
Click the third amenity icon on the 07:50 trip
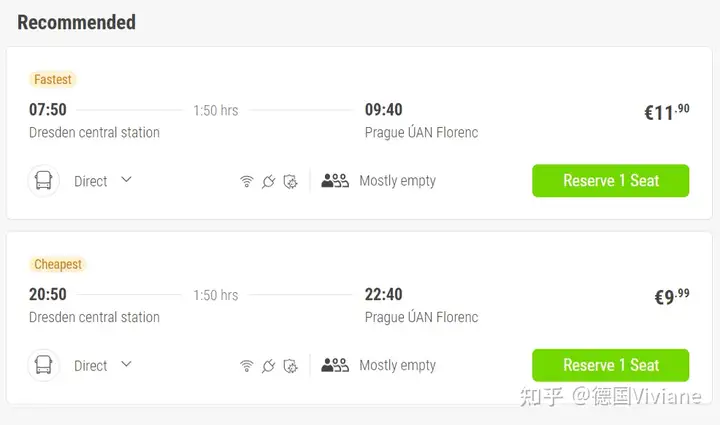pyautogui.click(x=291, y=182)
